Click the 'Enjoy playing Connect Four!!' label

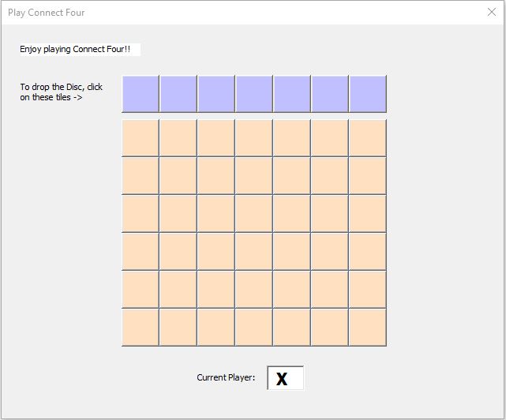point(76,50)
